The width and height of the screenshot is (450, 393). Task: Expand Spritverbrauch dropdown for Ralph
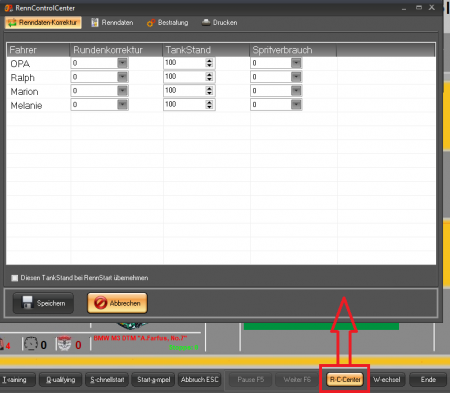pos(296,77)
